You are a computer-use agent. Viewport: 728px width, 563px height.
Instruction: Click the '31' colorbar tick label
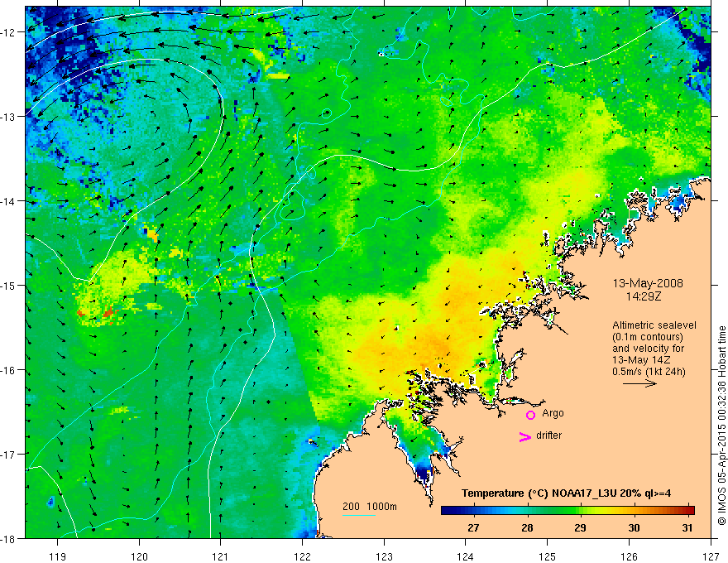tap(687, 527)
